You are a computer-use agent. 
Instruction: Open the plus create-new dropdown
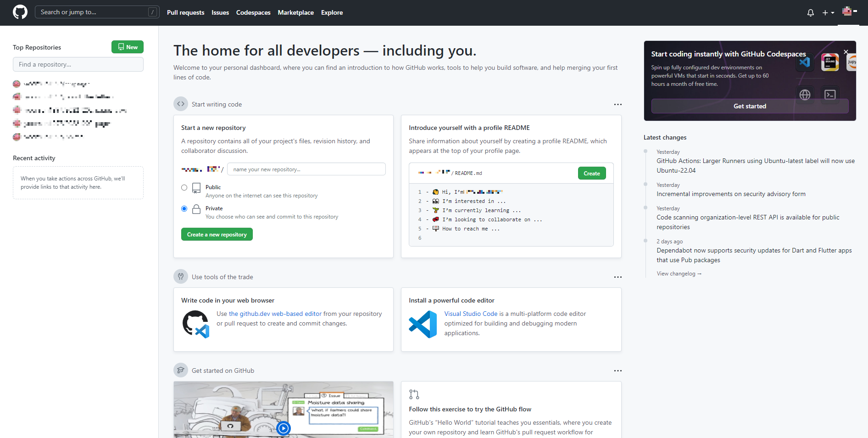point(828,13)
